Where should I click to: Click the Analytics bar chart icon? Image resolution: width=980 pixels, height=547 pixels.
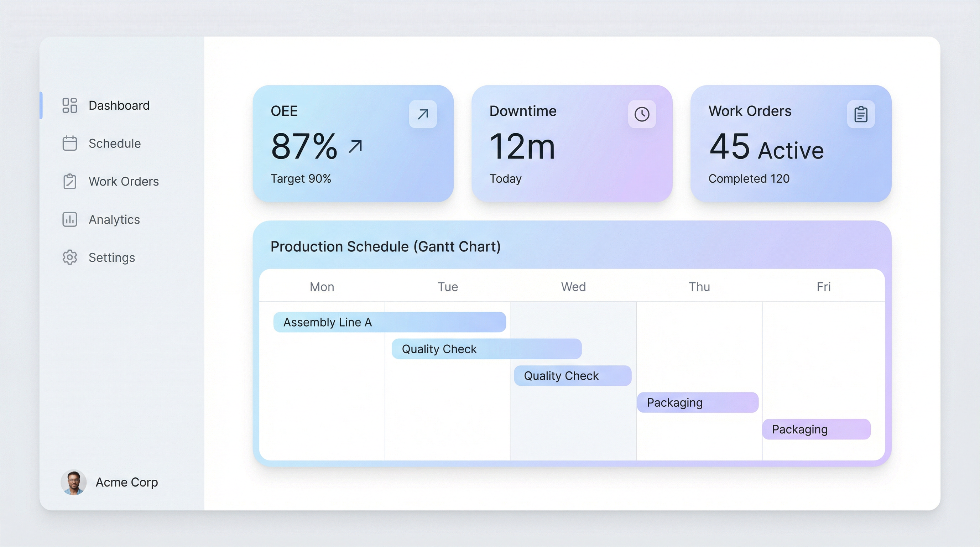tap(70, 219)
